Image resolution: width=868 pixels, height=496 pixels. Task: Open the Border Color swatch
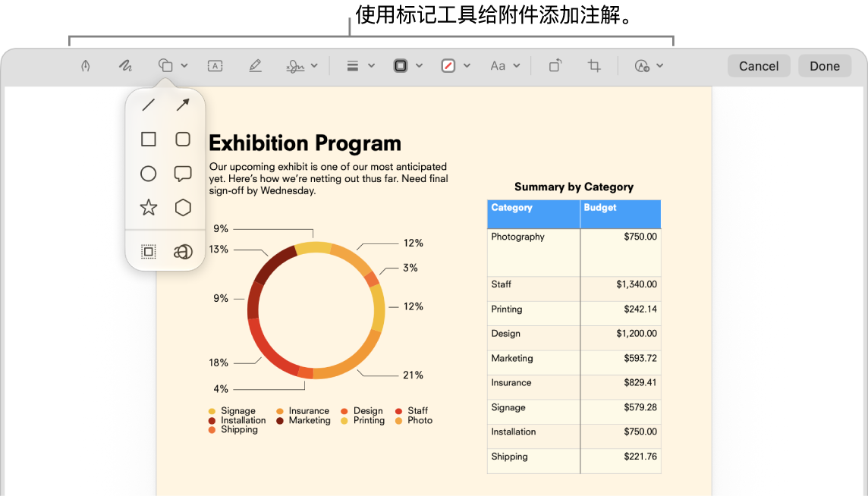tap(400, 66)
